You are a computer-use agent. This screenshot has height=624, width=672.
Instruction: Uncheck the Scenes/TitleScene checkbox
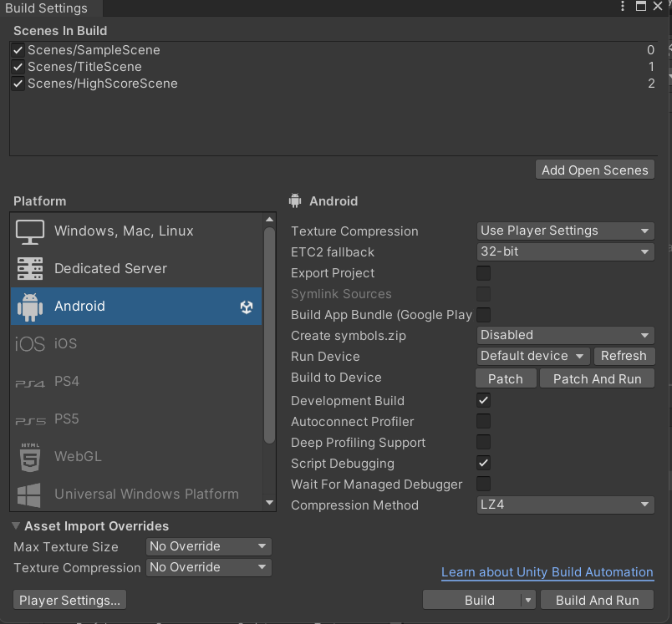(18, 67)
